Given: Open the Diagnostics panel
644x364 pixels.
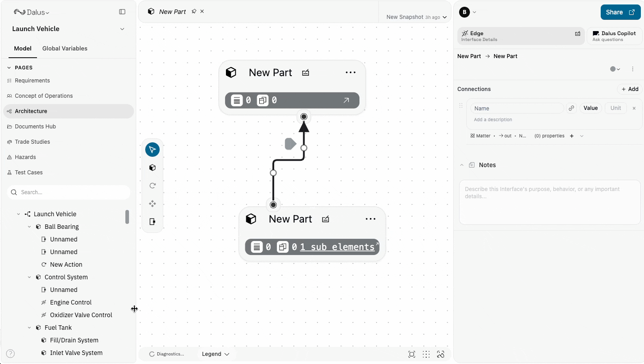Looking at the screenshot, I should click(x=166, y=354).
